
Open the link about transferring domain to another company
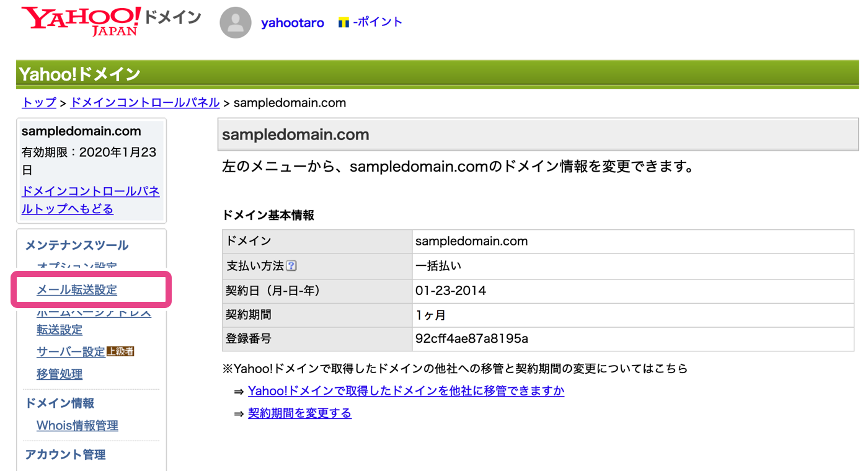coord(406,391)
